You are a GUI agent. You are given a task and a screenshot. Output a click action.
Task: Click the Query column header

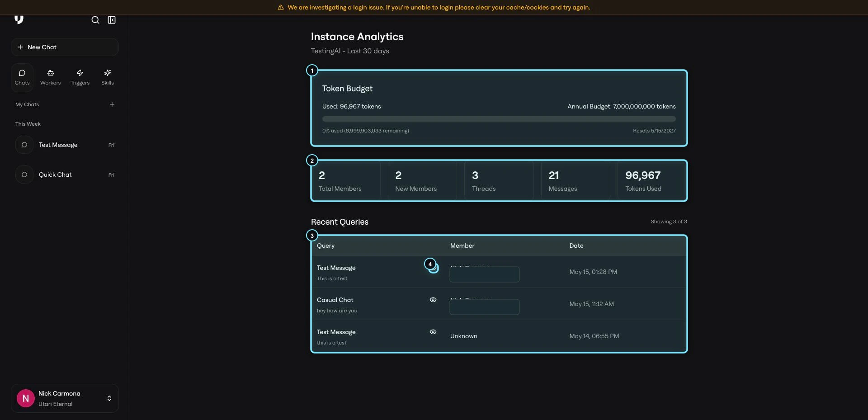click(325, 246)
